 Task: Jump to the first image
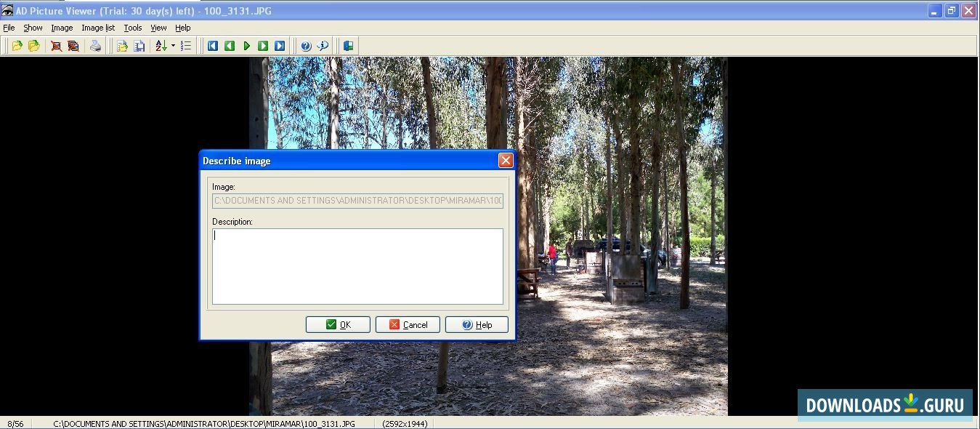coord(213,46)
